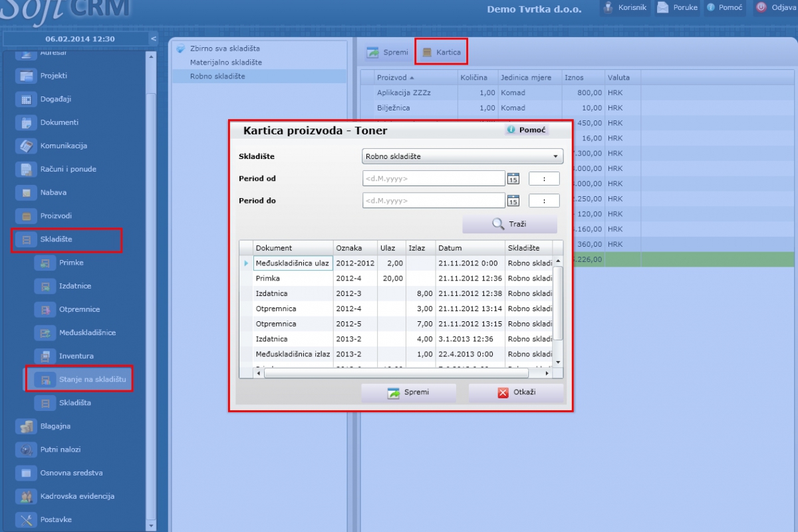This screenshot has width=798, height=532.
Task: Open the Kadrovska evidencija icon
Action: (27, 496)
